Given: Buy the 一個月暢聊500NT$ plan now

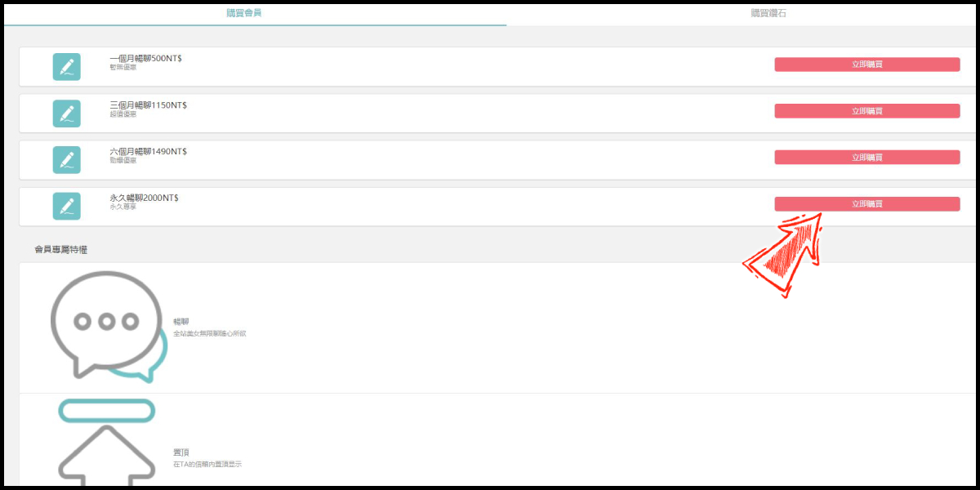Looking at the screenshot, I should tap(866, 65).
